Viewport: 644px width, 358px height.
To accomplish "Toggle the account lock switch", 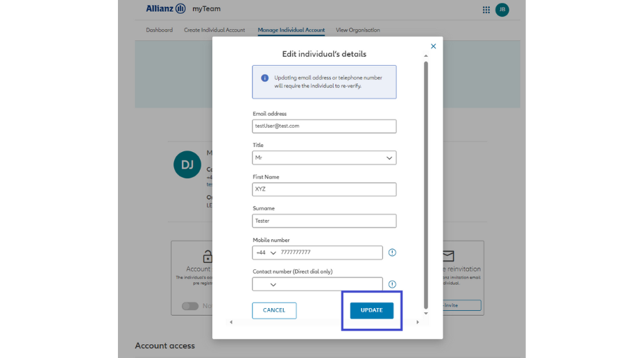I will (190, 306).
